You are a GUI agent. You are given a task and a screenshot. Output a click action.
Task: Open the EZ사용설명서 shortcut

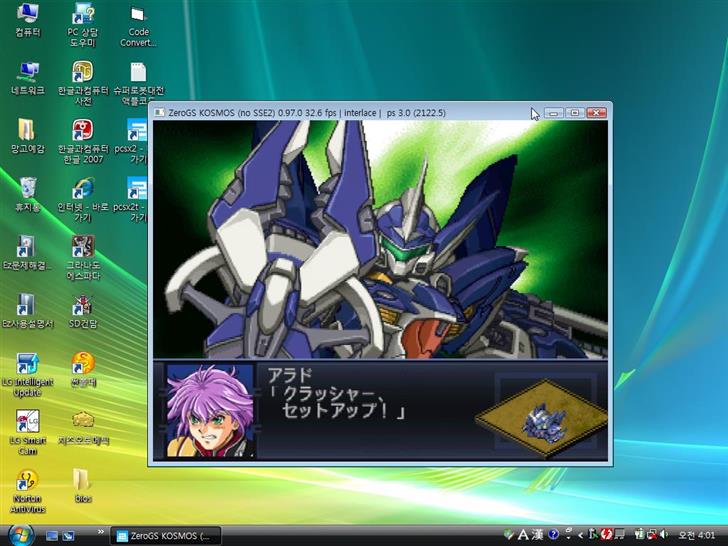27,312
